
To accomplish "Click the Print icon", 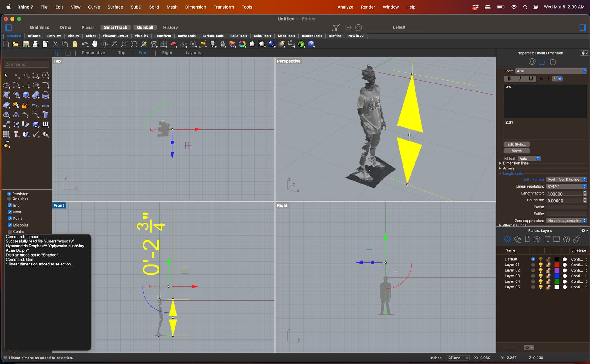I will tap(36, 44).
